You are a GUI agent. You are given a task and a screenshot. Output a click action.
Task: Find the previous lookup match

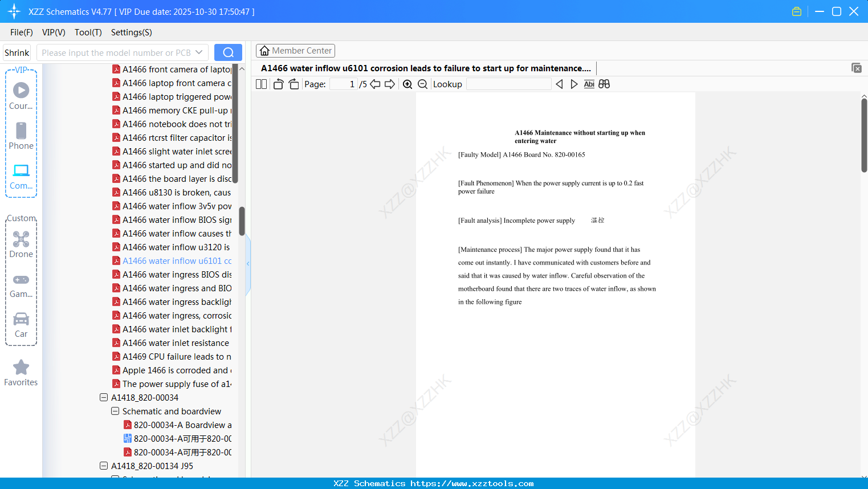559,84
